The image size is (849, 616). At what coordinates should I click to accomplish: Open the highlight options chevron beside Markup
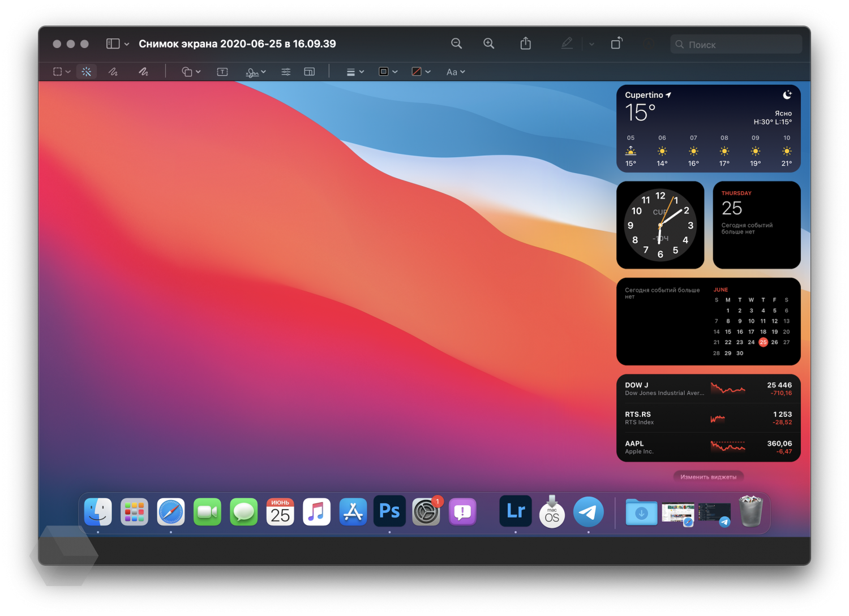pos(591,44)
